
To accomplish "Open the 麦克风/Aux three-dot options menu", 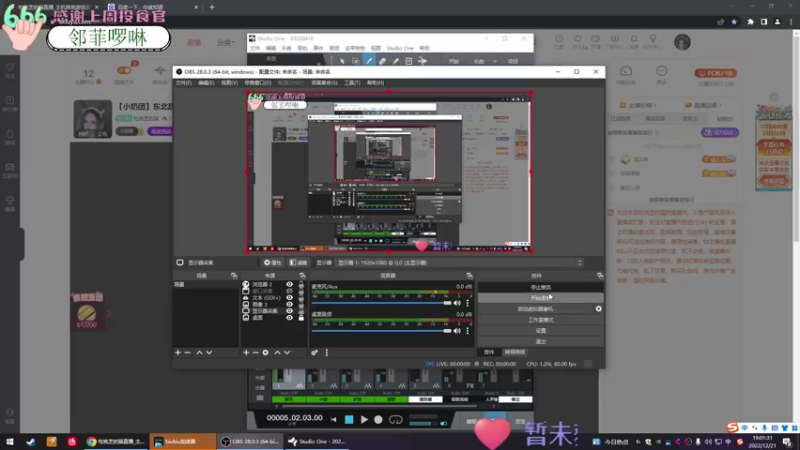I will pyautogui.click(x=467, y=303).
